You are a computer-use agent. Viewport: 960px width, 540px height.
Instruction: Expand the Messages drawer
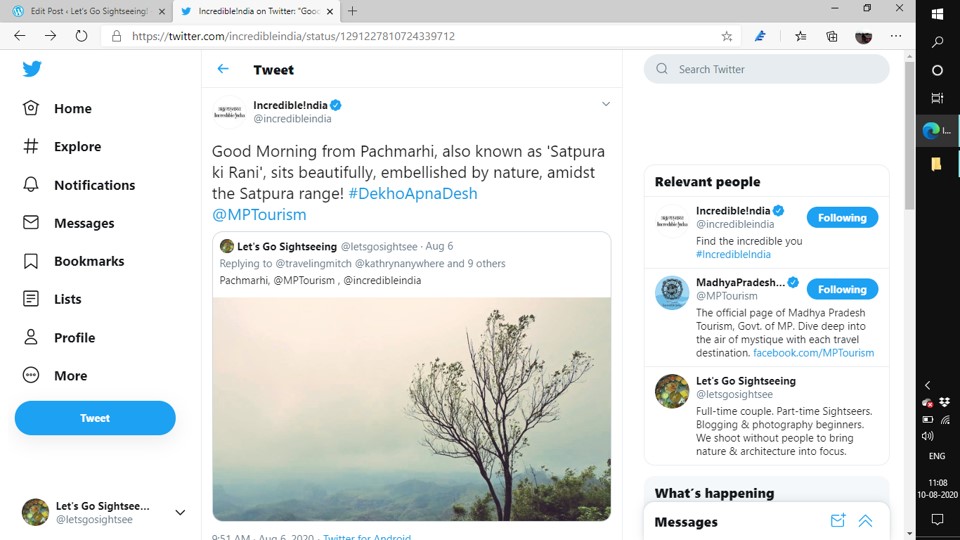click(x=866, y=521)
